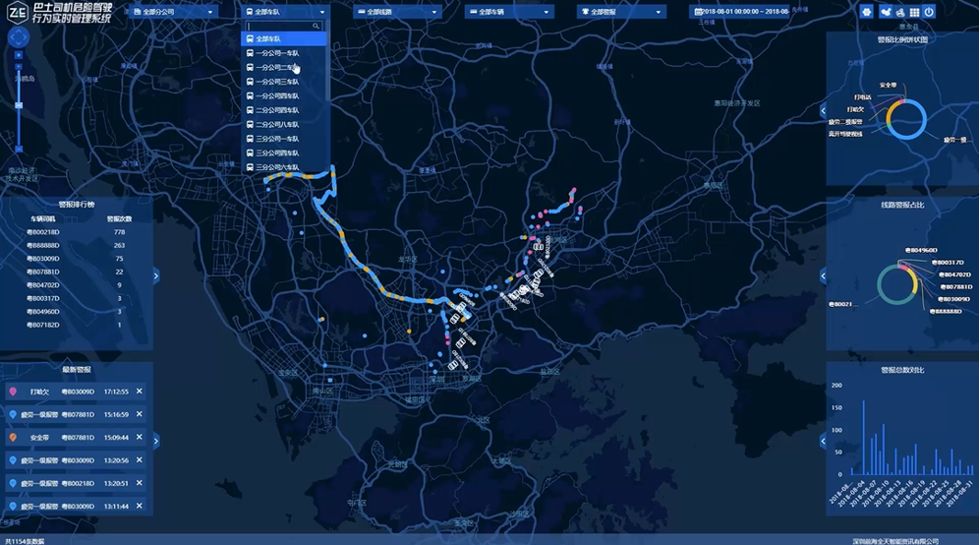Viewport: 980px width, 545px height.
Task: Click the power logout icon
Action: coord(929,12)
